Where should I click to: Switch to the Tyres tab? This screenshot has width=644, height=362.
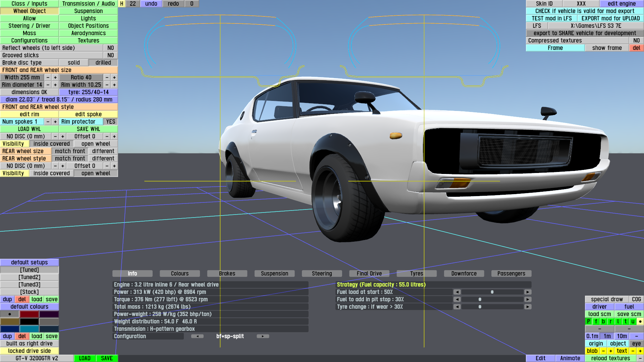coord(416,274)
